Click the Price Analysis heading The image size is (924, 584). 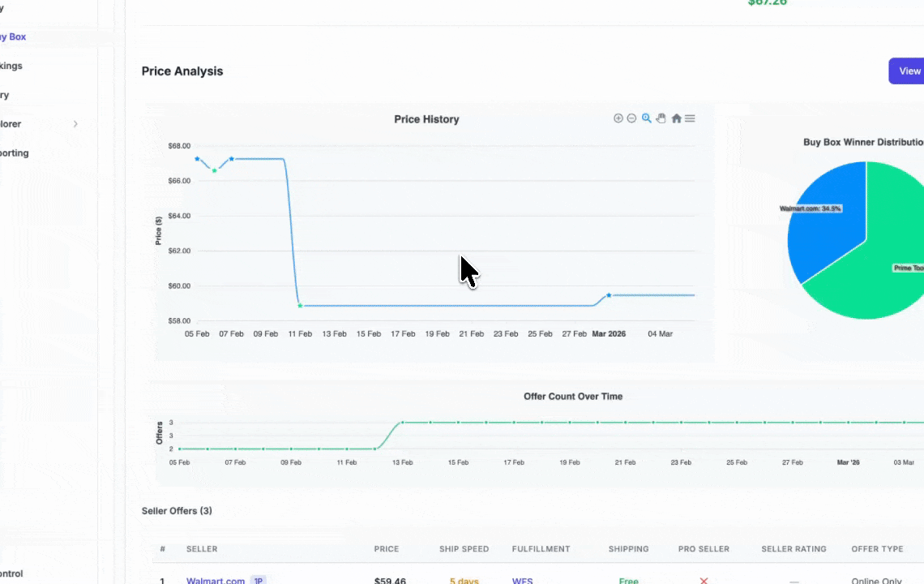pos(182,71)
